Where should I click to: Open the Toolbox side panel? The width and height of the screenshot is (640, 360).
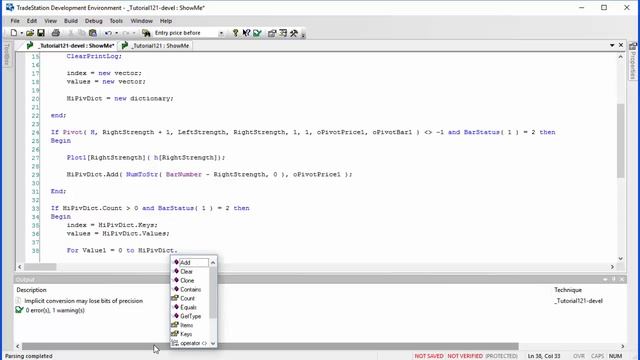pos(7,55)
